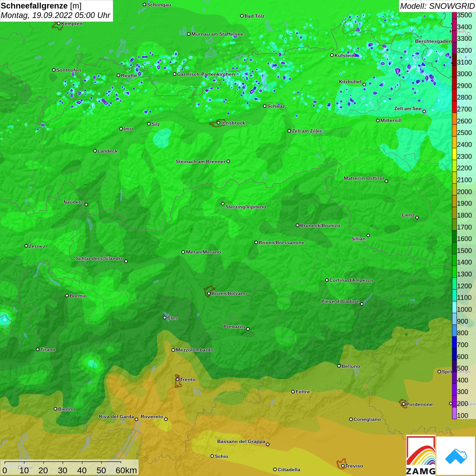Select the Reutte marker dot
The width and height of the screenshot is (476, 476).
point(118,75)
